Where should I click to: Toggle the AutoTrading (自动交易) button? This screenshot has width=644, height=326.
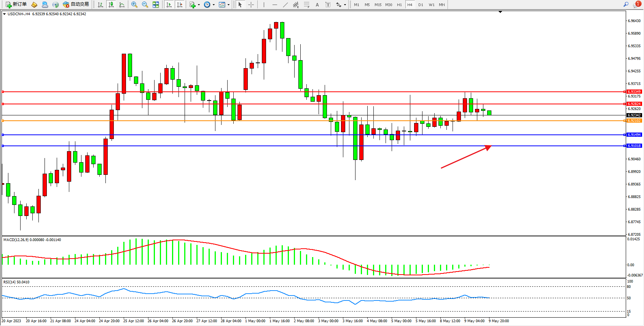pyautogui.click(x=76, y=5)
